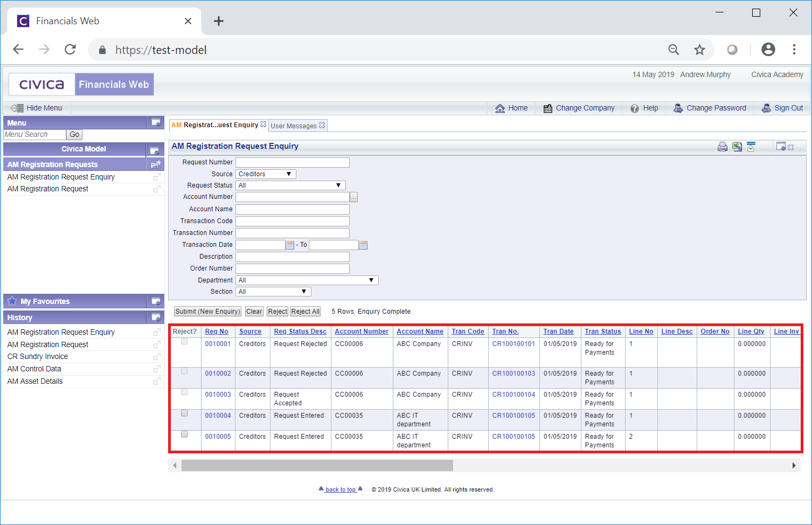
Task: Click Hide Menu toggle
Action: (36, 108)
